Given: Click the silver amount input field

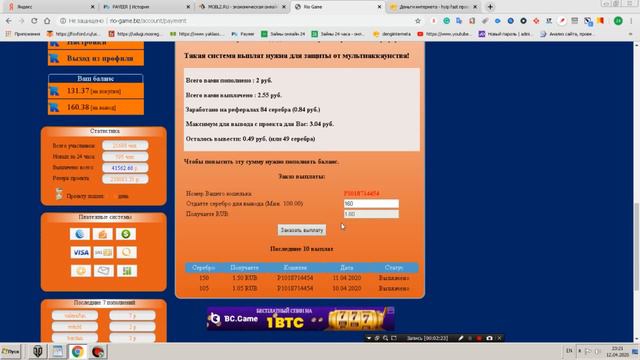Looking at the screenshot, I should click(x=371, y=204).
